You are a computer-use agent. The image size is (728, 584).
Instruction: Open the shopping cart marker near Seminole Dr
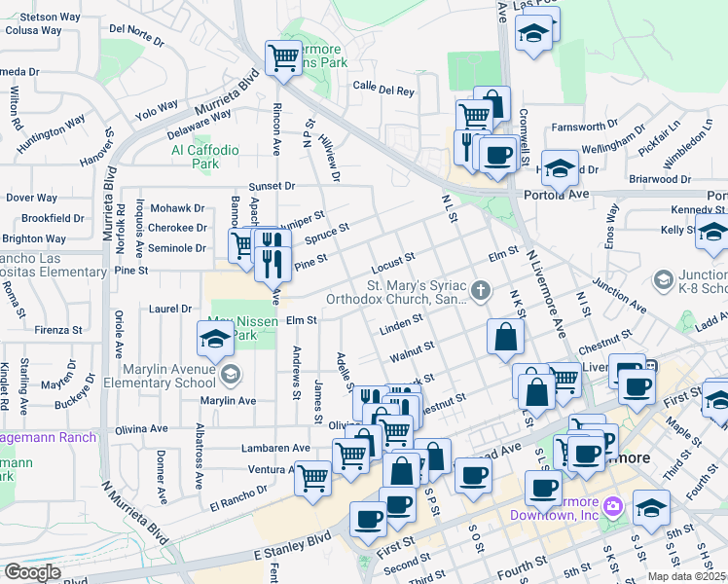(x=240, y=246)
